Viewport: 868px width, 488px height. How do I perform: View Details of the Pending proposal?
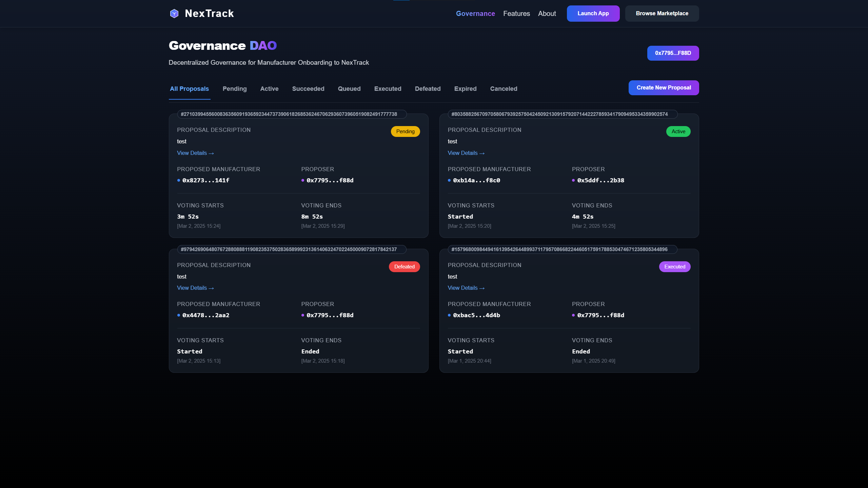195,153
